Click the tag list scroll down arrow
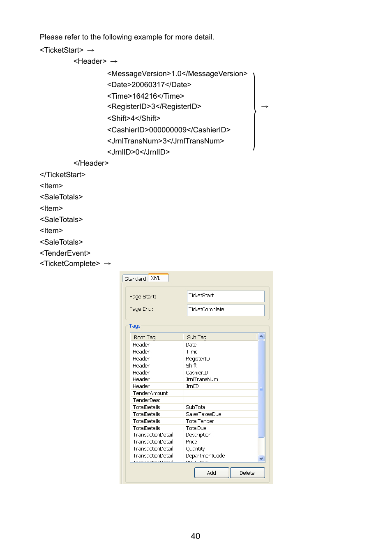392x557 pixels. click(x=261, y=458)
